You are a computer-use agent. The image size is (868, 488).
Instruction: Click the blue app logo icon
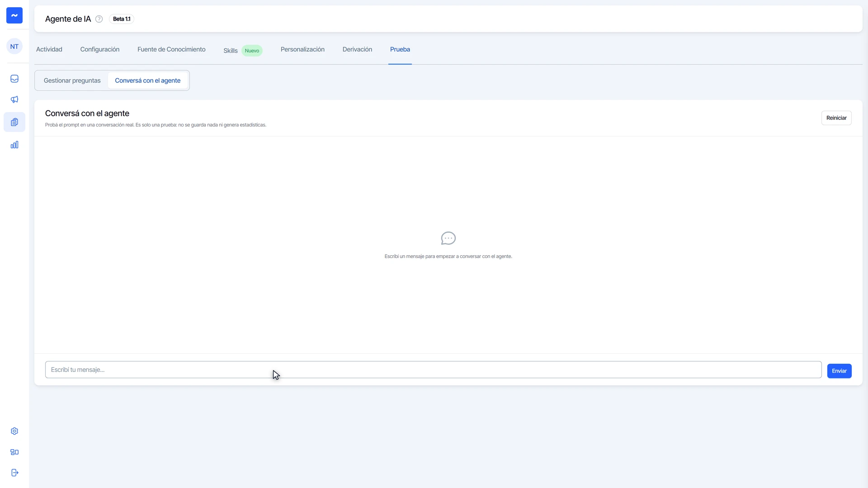coord(14,15)
